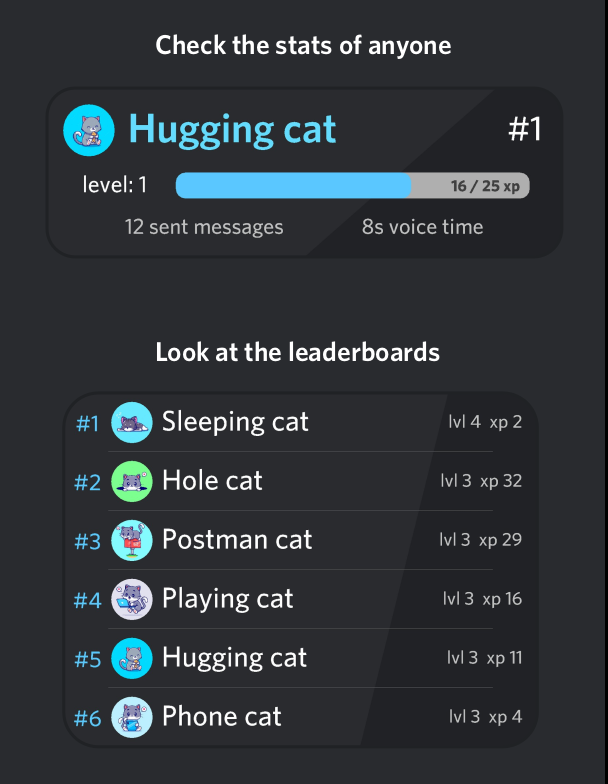Choose Postman cat in the leaderboard
Image resolution: width=608 pixels, height=784 pixels.
[237, 540]
